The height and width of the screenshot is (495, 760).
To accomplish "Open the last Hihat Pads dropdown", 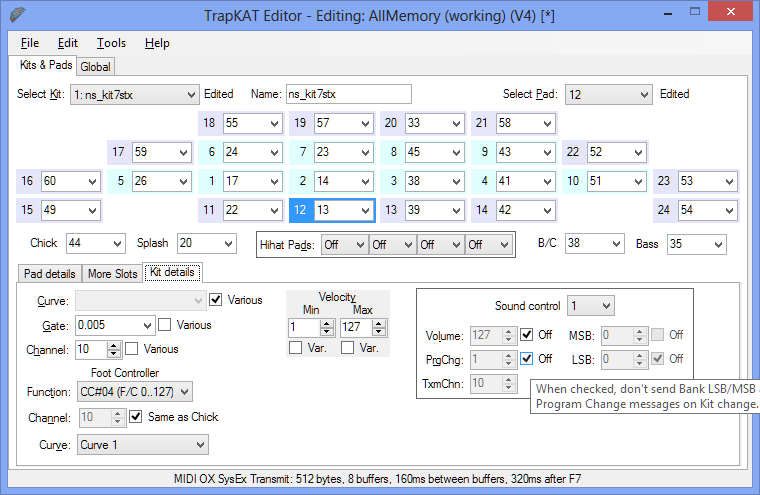I will [x=488, y=245].
